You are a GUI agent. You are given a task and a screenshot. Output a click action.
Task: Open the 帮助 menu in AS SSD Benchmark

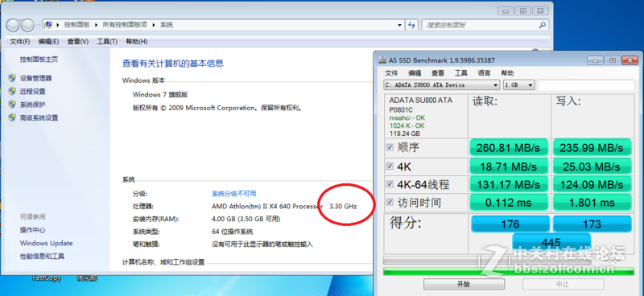click(507, 73)
